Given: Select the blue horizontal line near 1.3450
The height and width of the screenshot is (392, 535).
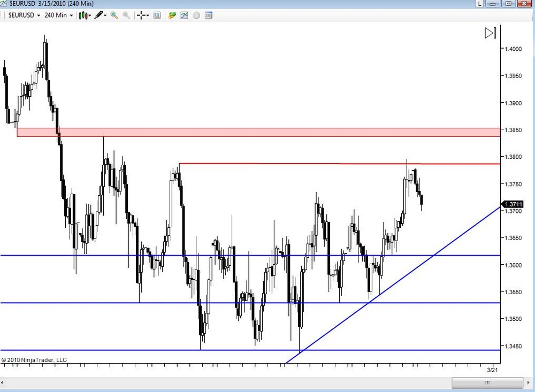Looking at the screenshot, I should [x=250, y=350].
